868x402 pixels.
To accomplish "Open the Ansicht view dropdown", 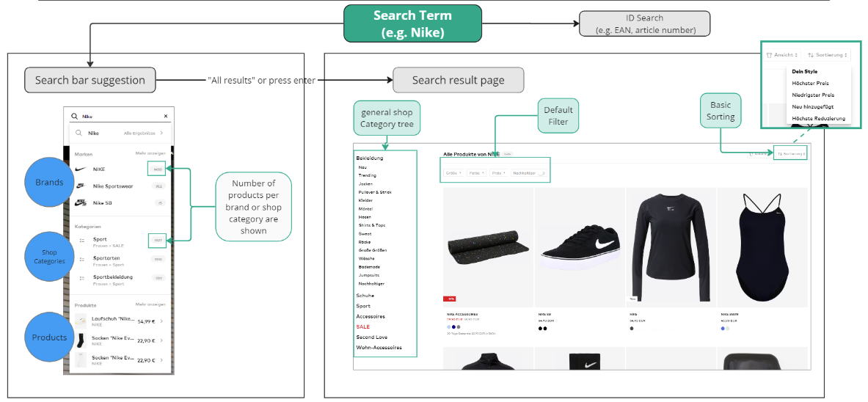I will pos(781,55).
